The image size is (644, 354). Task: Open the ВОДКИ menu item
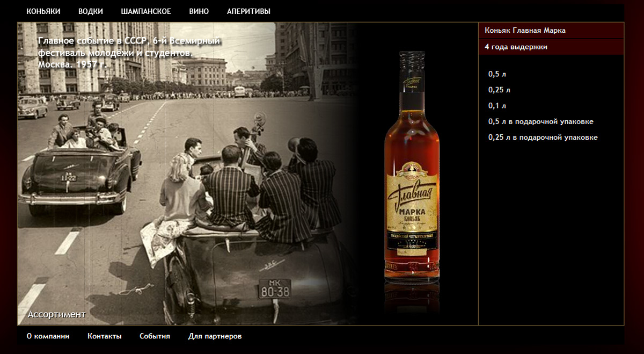tap(91, 11)
